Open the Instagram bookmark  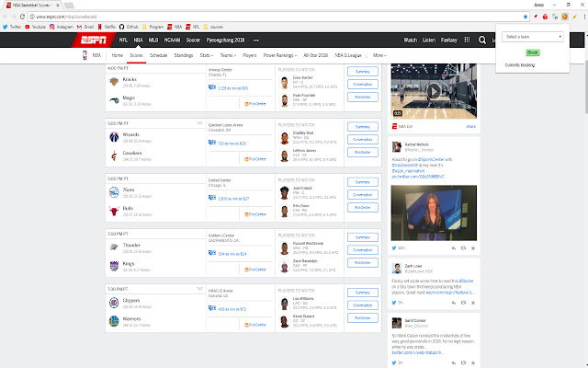coord(62,27)
